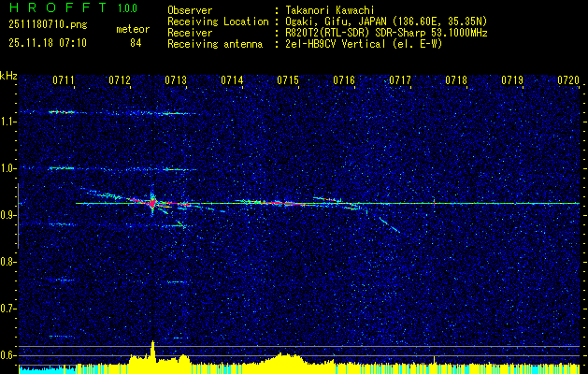588x374 pixels.
Task: Click the 'Receiving Location' label
Action: coord(218,22)
